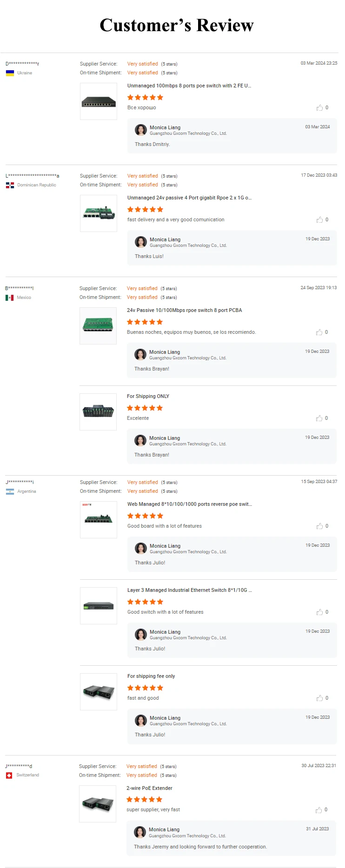Open 'Unmanaged 100mbps 8 ports poe switch' product link

pyautogui.click(x=189, y=86)
